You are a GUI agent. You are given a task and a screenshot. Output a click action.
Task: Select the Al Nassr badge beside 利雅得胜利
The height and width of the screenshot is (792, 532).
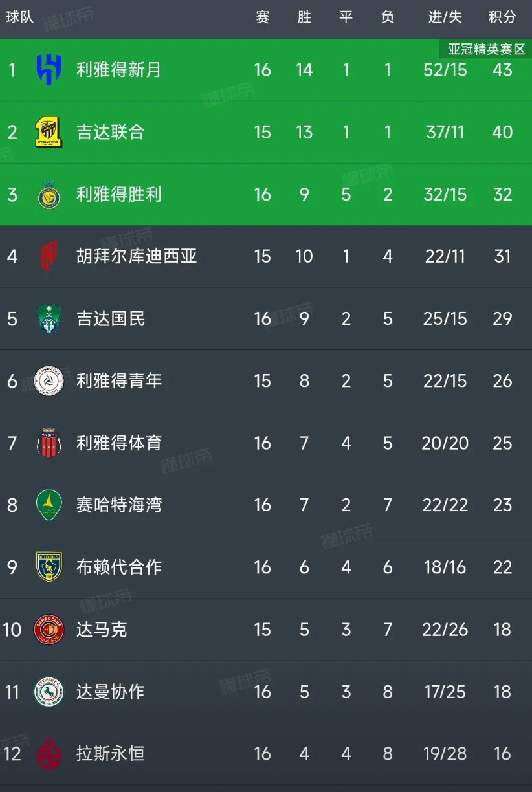49,194
